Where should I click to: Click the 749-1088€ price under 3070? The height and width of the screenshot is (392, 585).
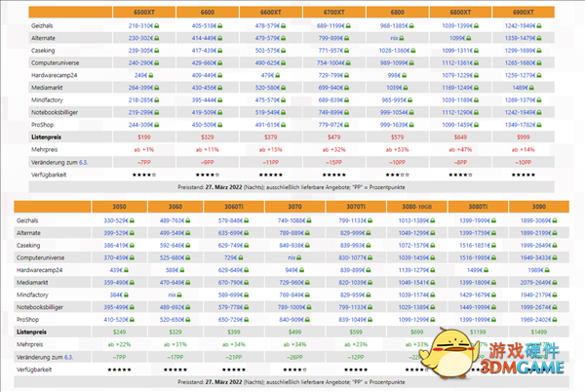point(292,220)
